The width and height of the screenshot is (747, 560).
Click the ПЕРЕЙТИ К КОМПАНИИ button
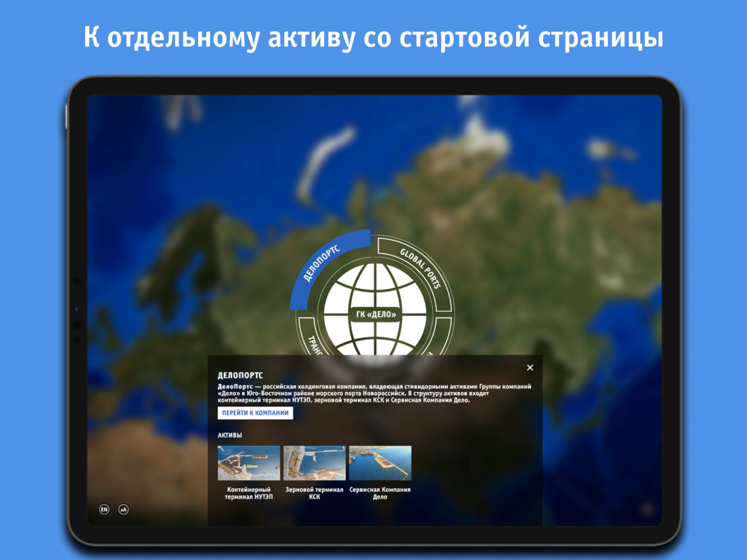pos(255,413)
